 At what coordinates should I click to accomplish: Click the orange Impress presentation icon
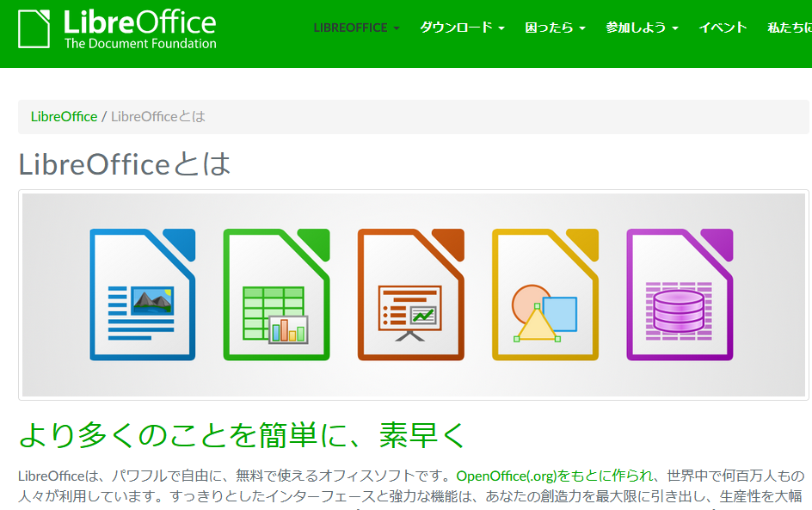point(410,295)
